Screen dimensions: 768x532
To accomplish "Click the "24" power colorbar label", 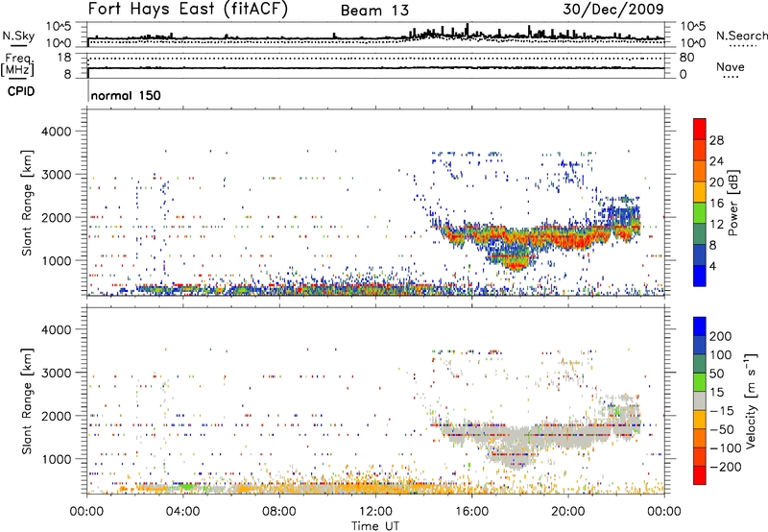I will click(x=716, y=161).
